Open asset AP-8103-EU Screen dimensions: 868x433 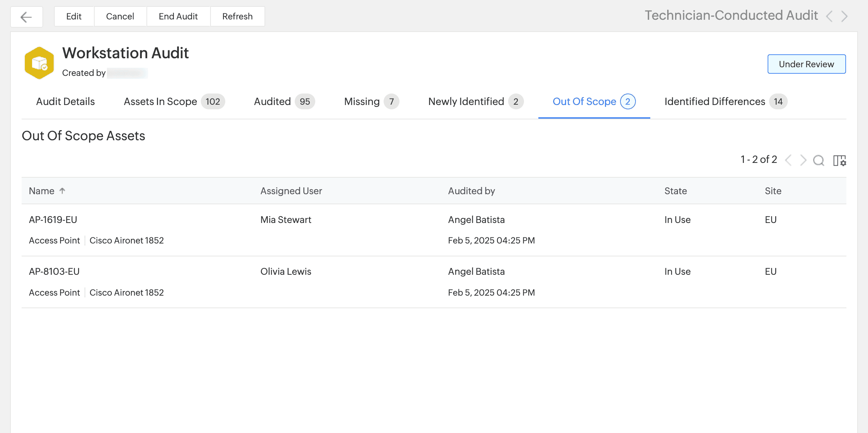click(x=54, y=272)
